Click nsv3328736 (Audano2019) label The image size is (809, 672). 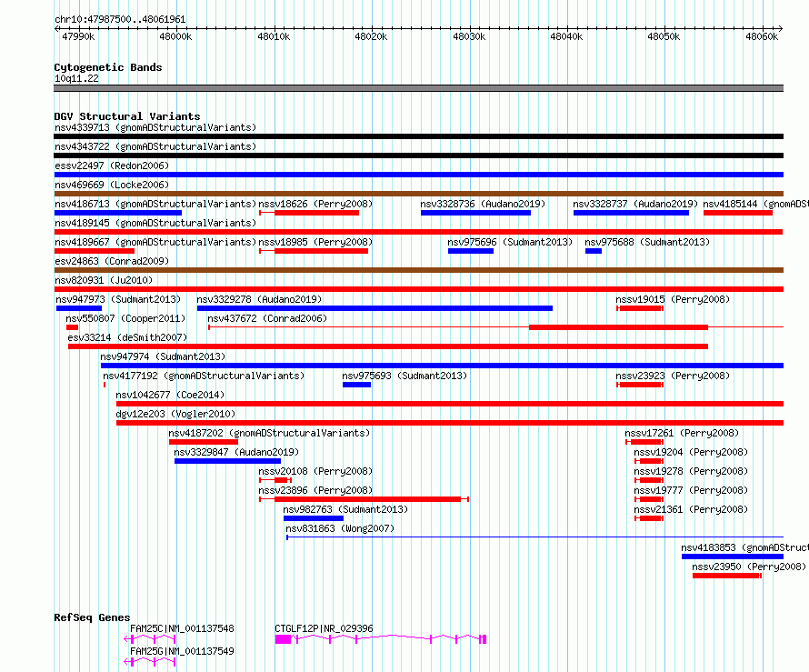483,204
